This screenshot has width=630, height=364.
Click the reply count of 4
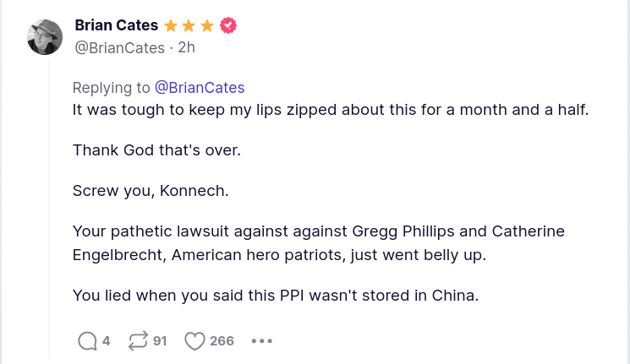tap(106, 341)
